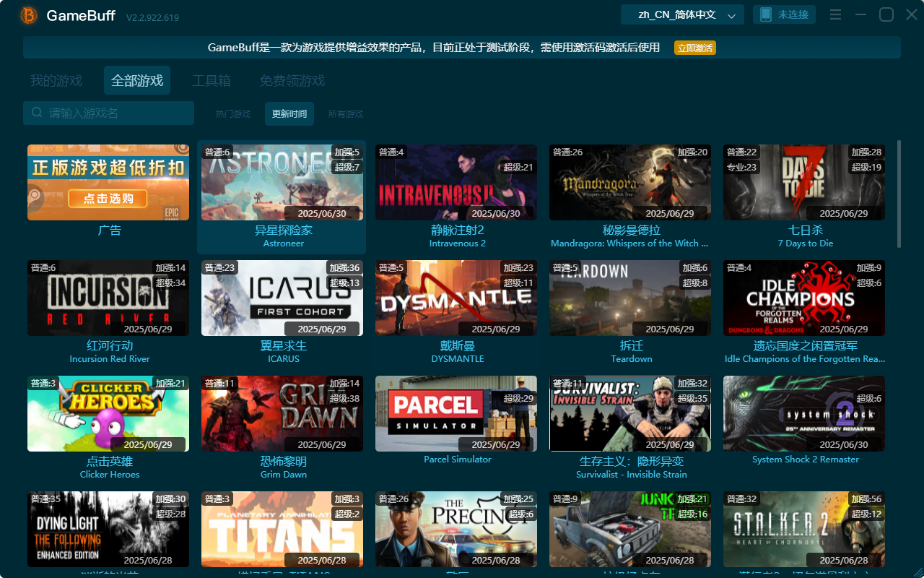This screenshot has height=578, width=924.
Task: Click the 翼星求生 game title
Action: [x=284, y=346]
